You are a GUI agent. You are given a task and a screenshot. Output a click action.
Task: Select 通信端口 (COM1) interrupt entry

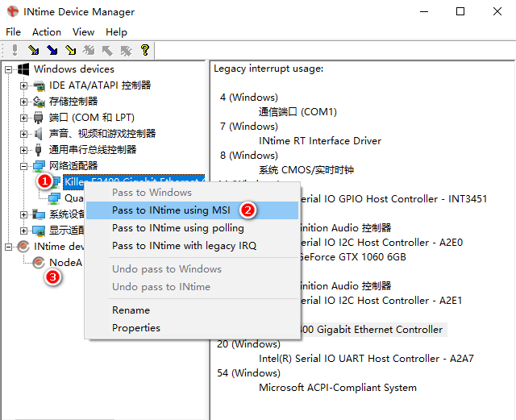pos(298,112)
